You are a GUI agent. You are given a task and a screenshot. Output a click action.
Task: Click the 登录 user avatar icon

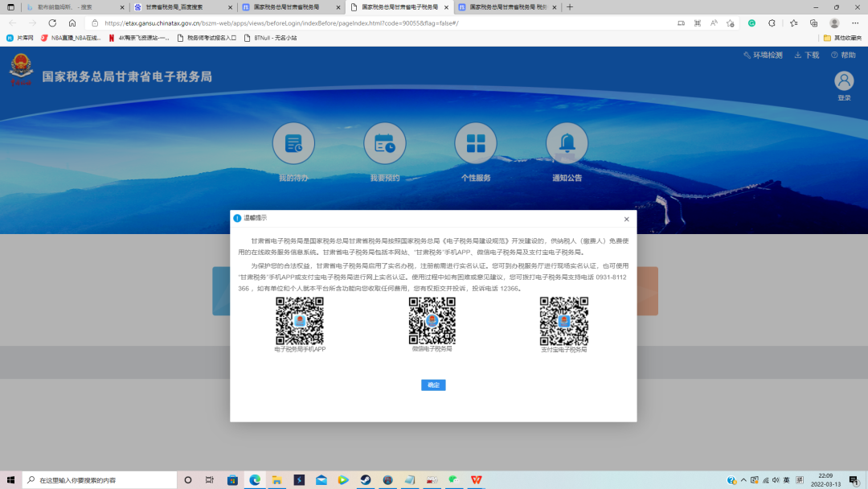[844, 81]
